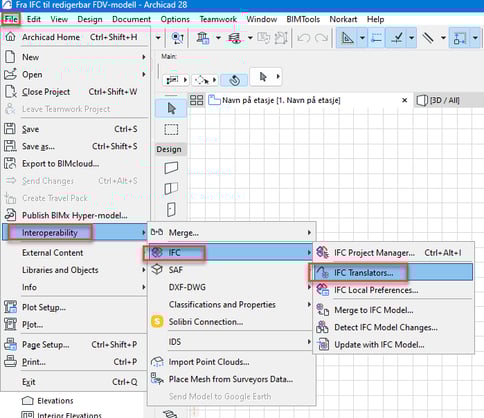Expand the Libraries and Objects submenu
This screenshot has height=418, width=484.
[144, 270]
